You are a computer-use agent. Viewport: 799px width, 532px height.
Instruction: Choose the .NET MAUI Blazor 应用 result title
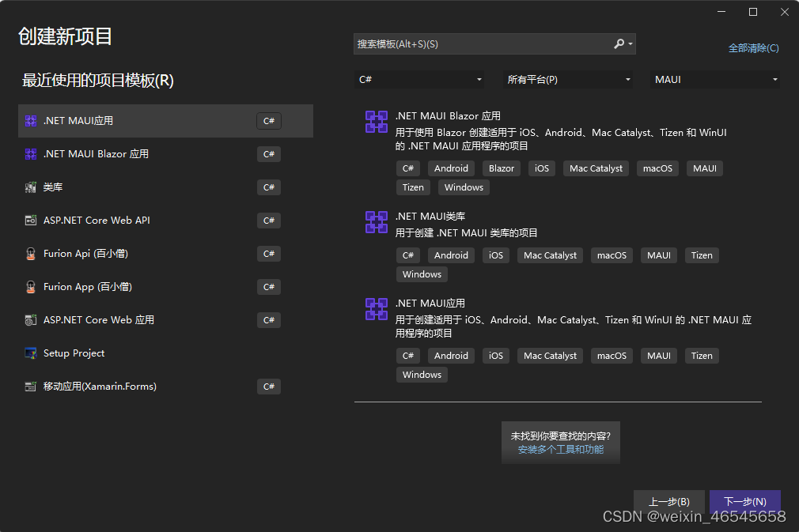pos(448,116)
